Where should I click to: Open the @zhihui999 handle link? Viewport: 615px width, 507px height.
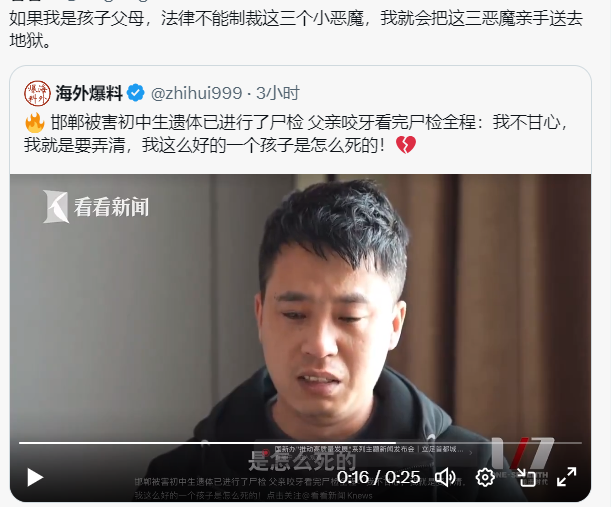(x=196, y=93)
